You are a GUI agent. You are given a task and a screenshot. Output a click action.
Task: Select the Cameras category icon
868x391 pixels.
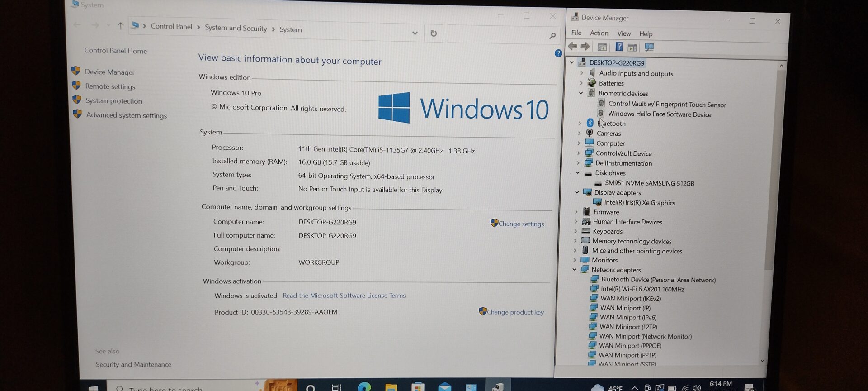coord(590,133)
